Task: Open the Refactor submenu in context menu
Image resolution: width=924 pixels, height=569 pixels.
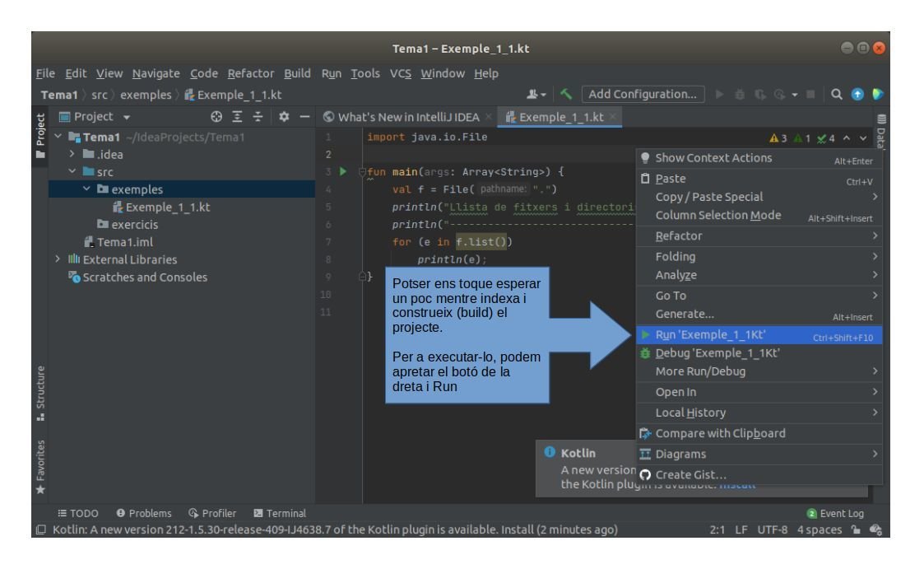Action: [x=759, y=236]
